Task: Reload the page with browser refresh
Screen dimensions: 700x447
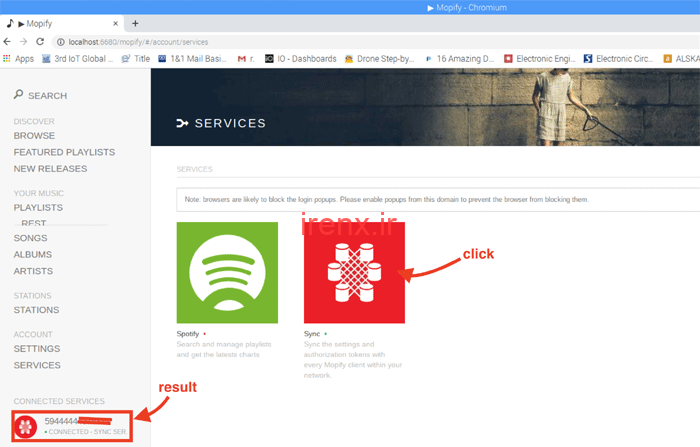Action: click(x=40, y=42)
